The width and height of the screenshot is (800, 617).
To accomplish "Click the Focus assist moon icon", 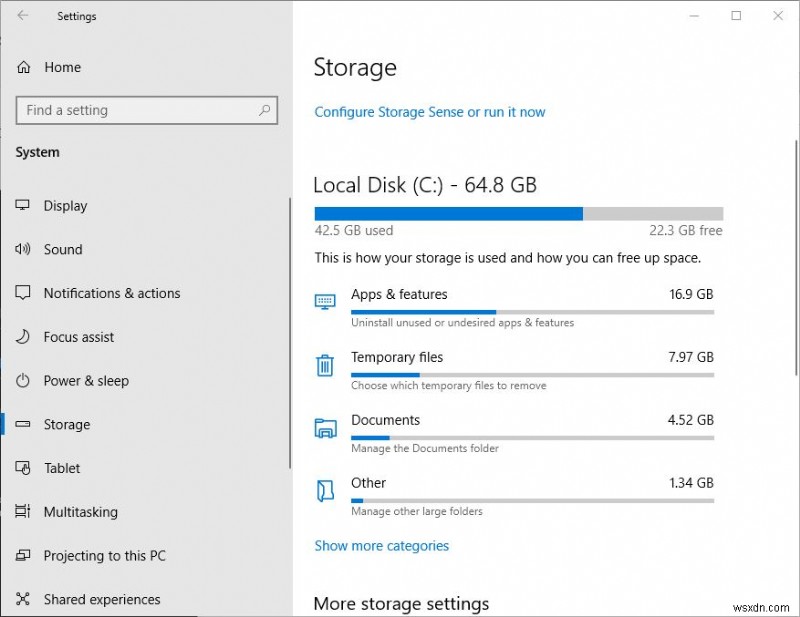I will (x=22, y=337).
